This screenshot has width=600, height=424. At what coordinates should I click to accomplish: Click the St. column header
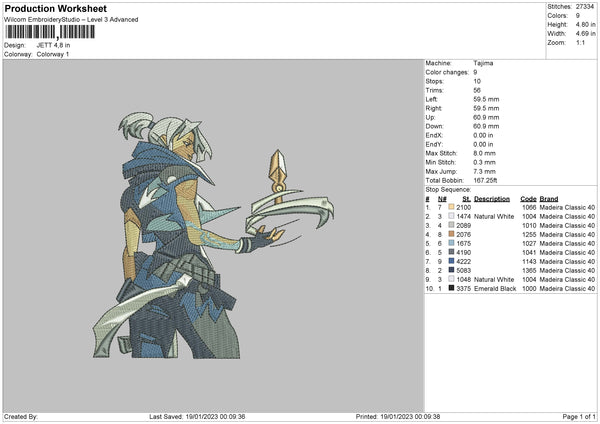point(466,199)
